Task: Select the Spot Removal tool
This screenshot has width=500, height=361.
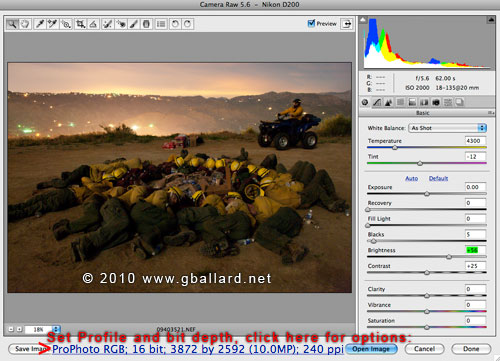Action: pos(107,24)
